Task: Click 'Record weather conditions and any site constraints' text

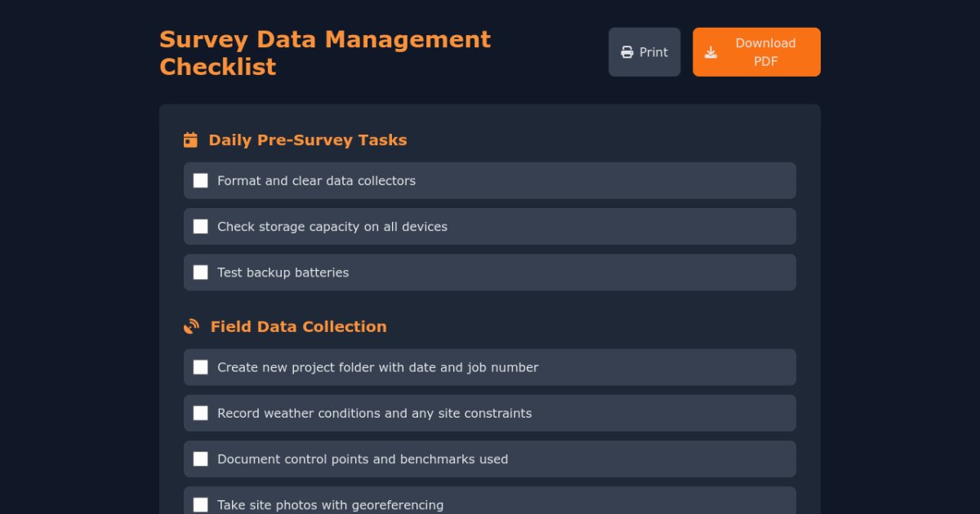Action: pos(374,414)
